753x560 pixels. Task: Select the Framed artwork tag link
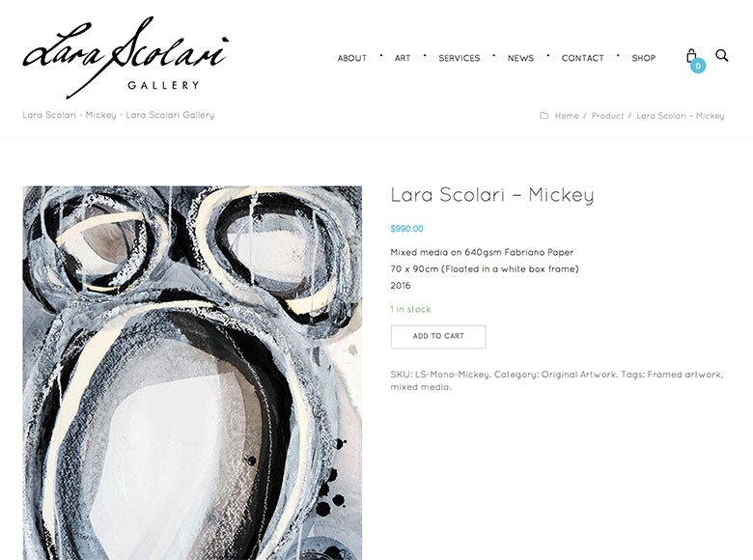(684, 375)
